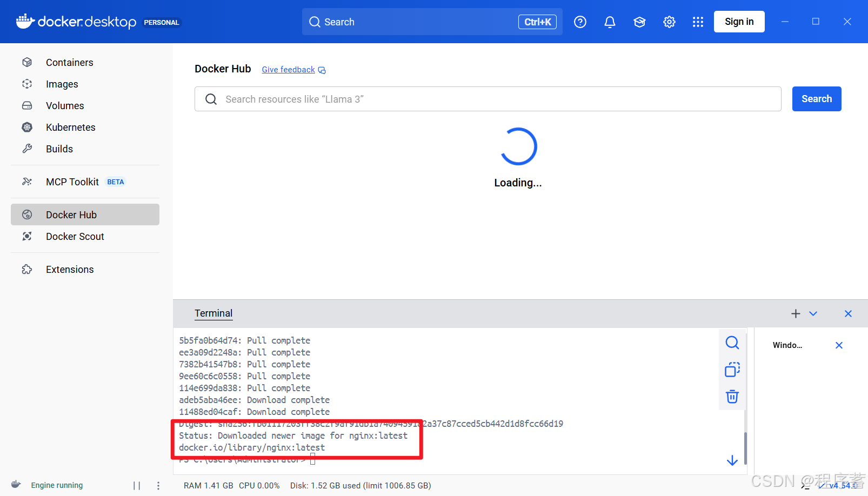
Task: Click the Docker Desktop whale logo
Action: tap(25, 22)
